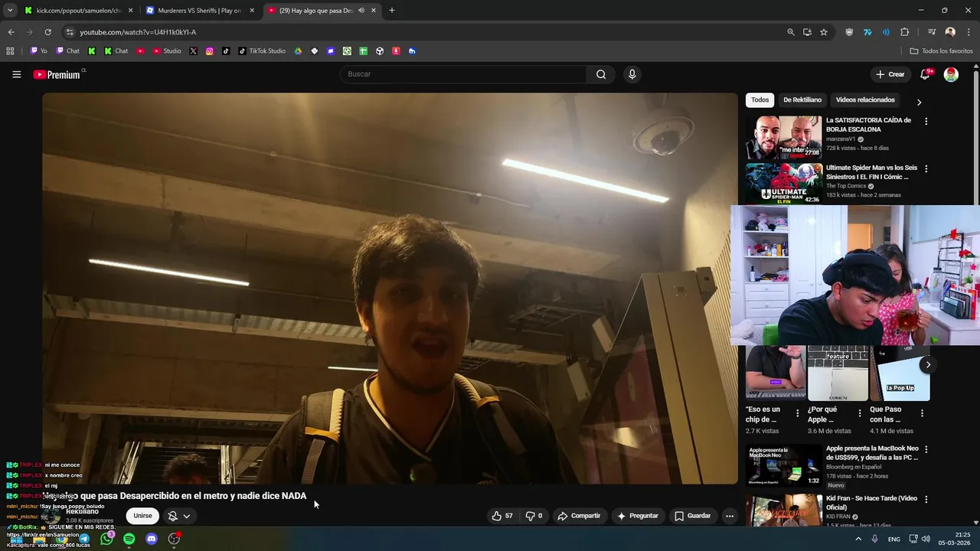
Task: Bookmark this page with star icon
Action: click(x=824, y=32)
